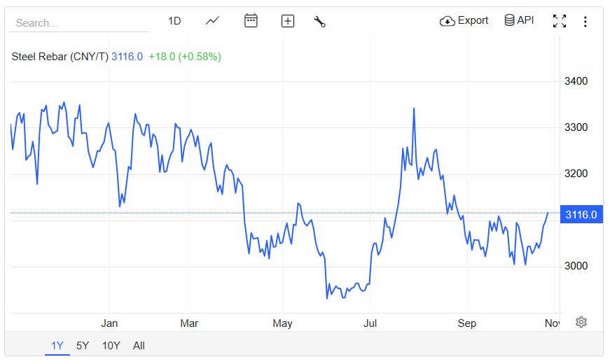This screenshot has width=610, height=364.
Task: Click the July peak on the chart line
Action: tap(414, 108)
